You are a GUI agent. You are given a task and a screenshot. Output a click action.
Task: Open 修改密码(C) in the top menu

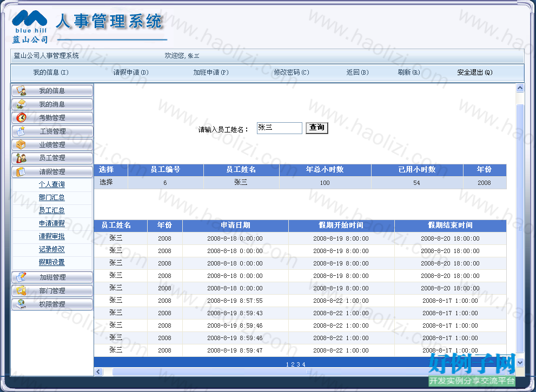pos(292,72)
